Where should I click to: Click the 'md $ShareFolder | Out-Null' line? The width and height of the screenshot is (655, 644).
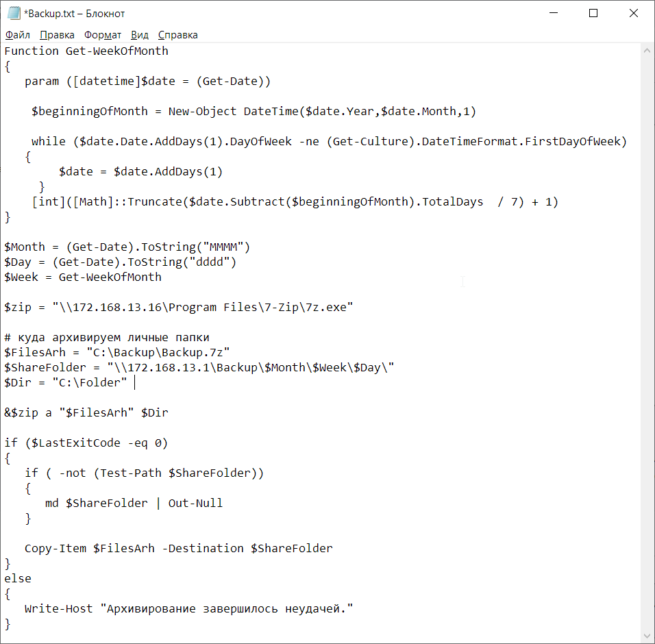click(134, 504)
